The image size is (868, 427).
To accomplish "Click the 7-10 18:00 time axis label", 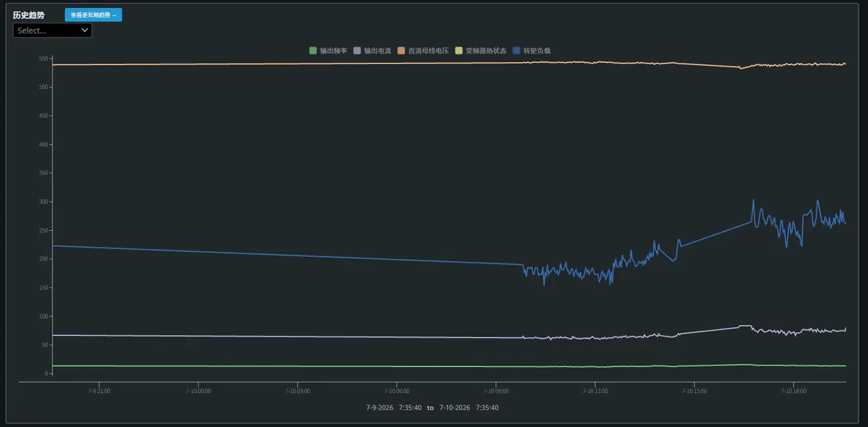I will (793, 390).
